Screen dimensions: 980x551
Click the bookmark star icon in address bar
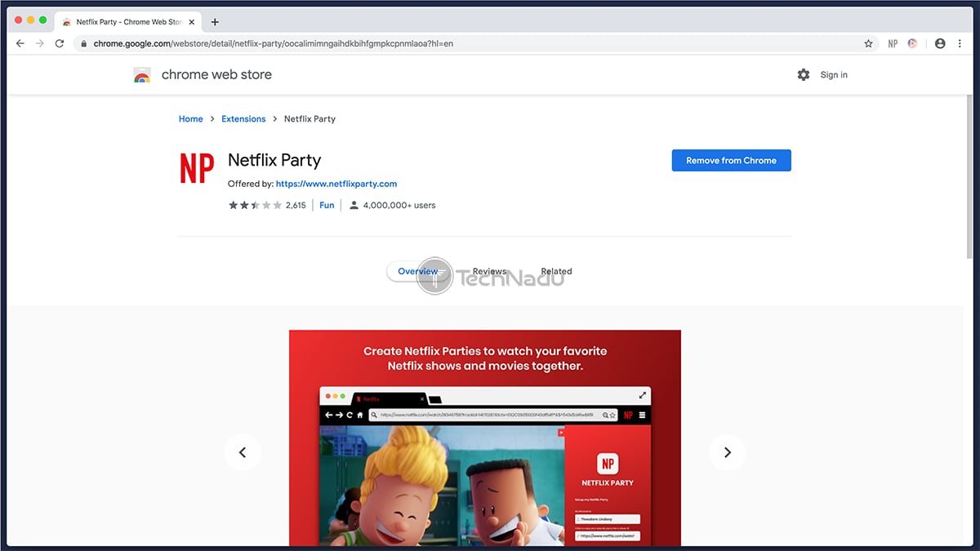click(868, 43)
